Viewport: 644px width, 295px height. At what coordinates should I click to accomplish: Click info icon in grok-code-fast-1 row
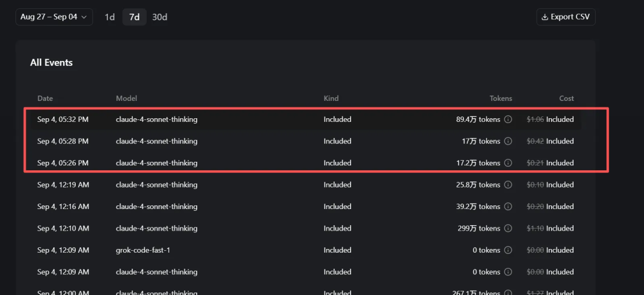coord(508,250)
